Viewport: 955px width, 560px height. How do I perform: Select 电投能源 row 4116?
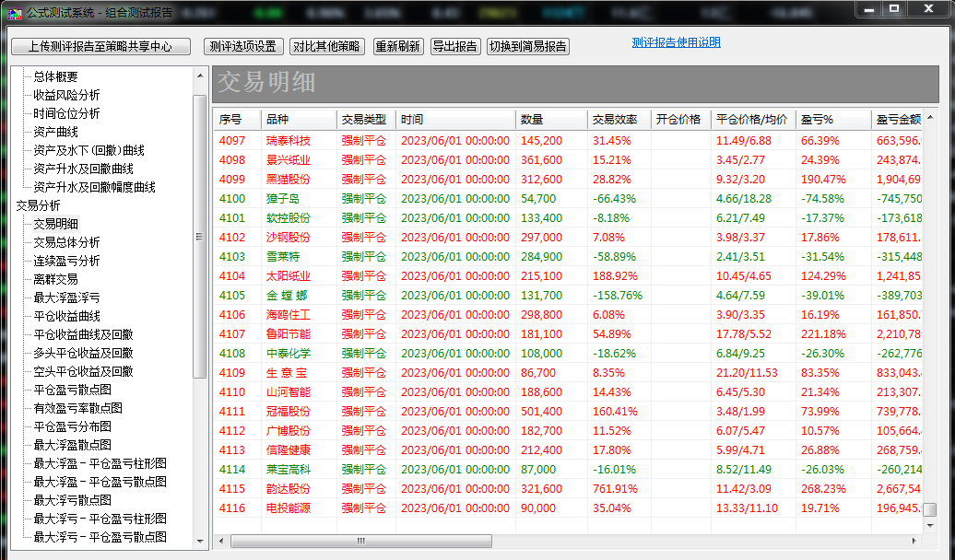(568, 508)
